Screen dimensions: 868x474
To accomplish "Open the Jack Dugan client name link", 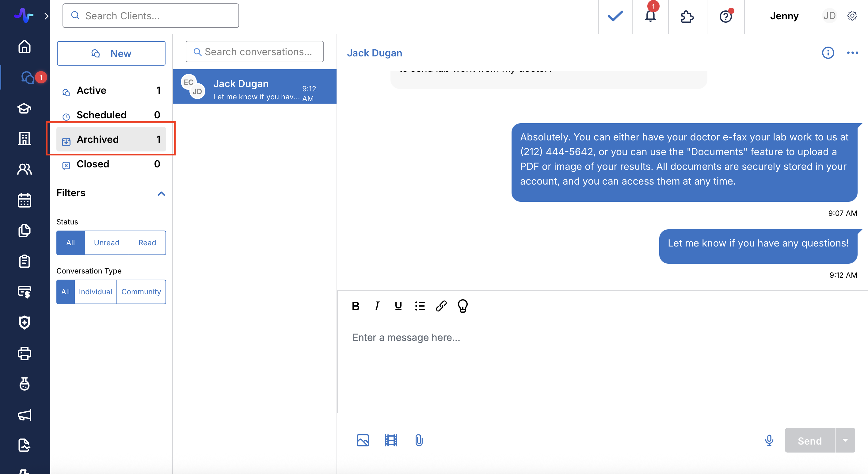I will pos(374,53).
